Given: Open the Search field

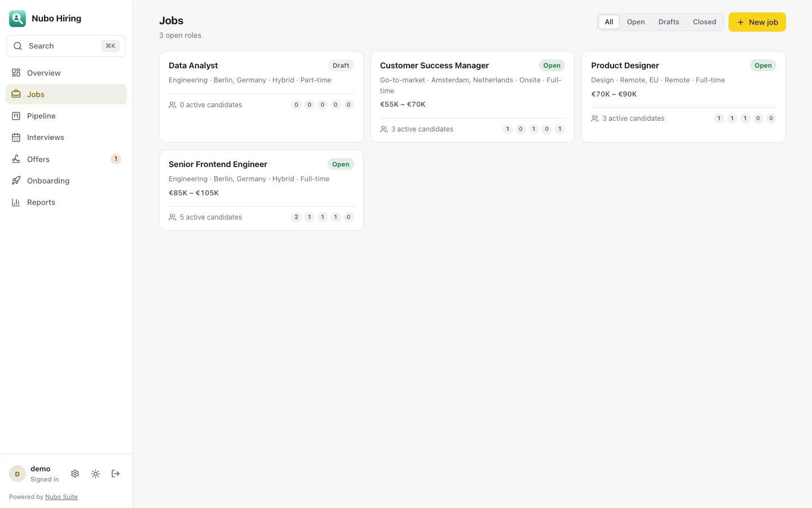Looking at the screenshot, I should [66, 46].
